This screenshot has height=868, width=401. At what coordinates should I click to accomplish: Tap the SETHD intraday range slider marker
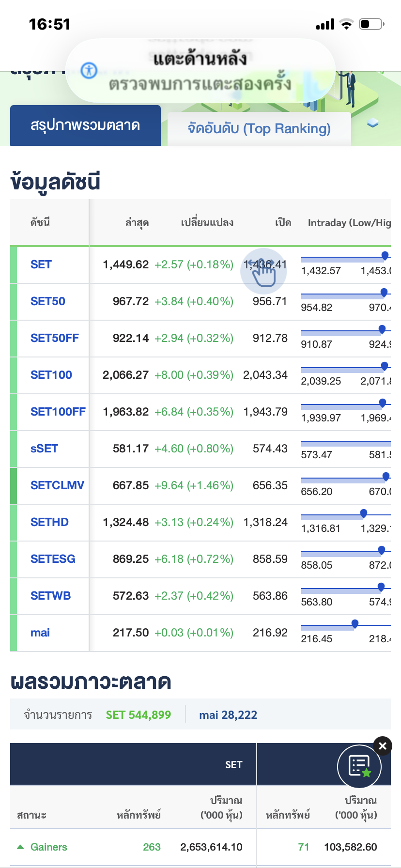tap(364, 513)
